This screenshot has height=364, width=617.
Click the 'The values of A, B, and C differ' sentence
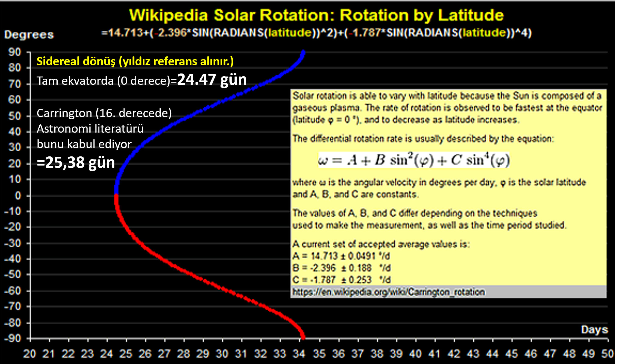429,219
